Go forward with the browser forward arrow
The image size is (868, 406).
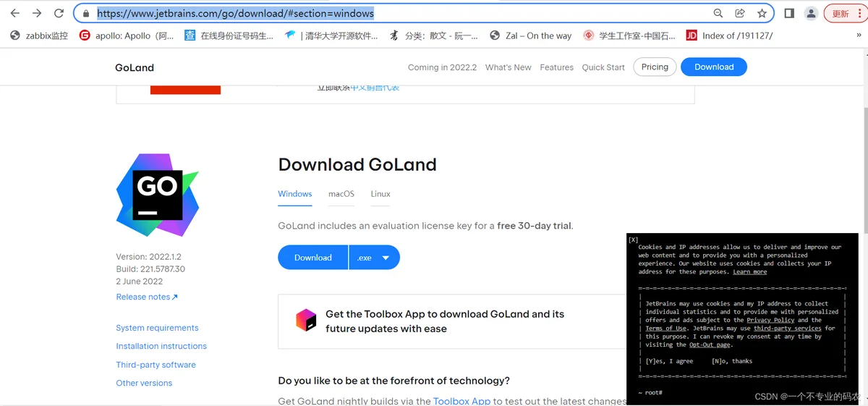click(37, 13)
